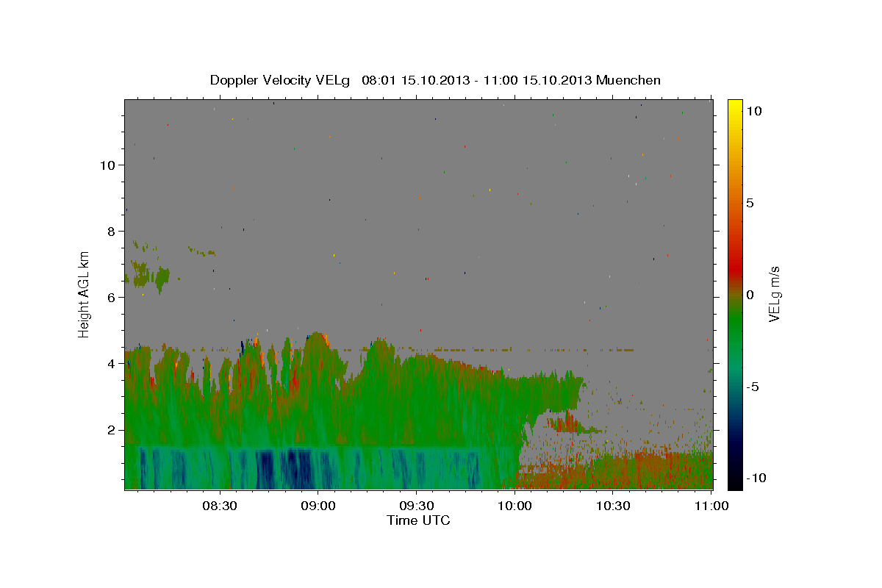Screen dimensions: 882x588
Task: Click the black bottom of the colorbar
Action: point(735,482)
